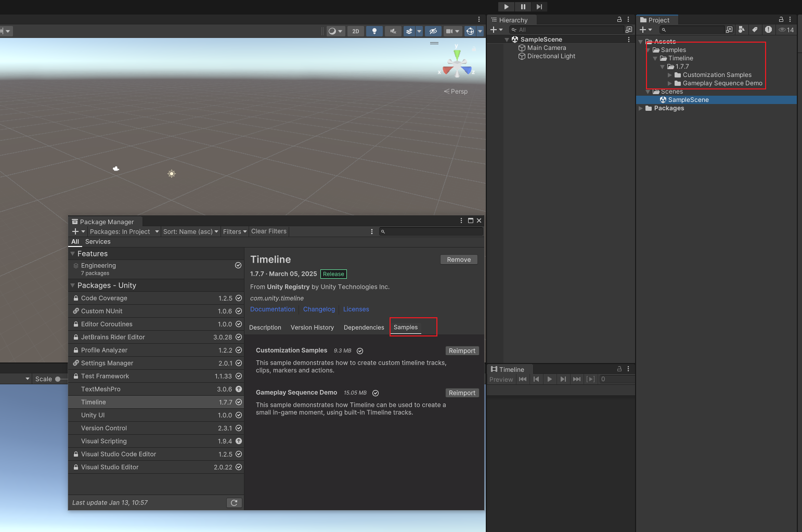Click the Timeline panel play button
802x532 pixels.
(x=549, y=379)
